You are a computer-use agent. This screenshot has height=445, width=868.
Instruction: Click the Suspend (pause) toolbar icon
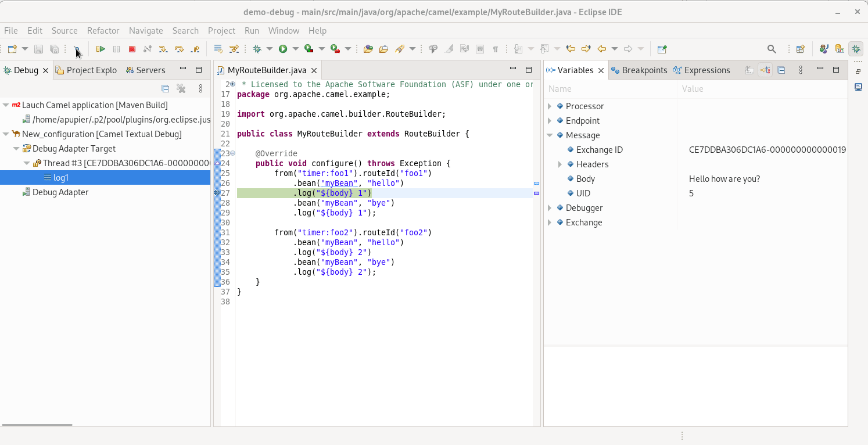pos(116,49)
